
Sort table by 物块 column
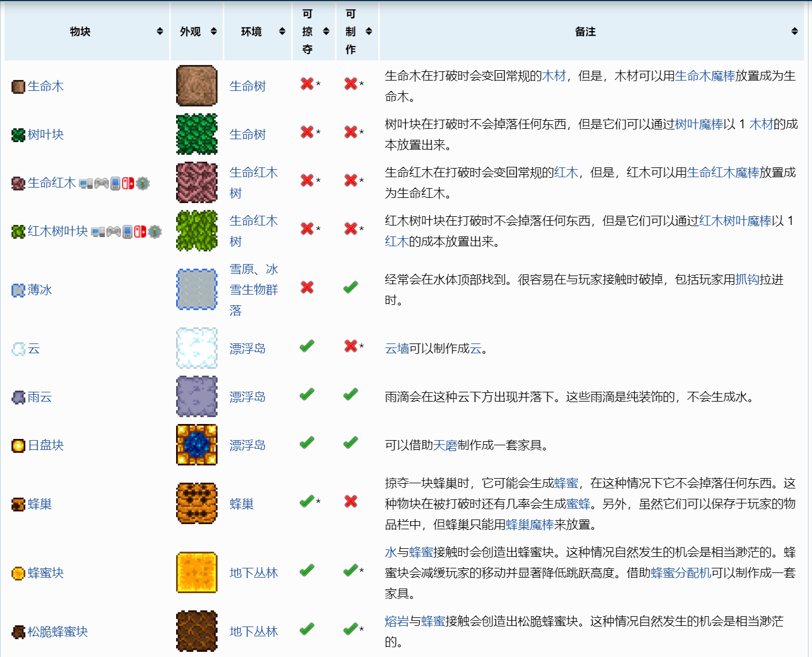(159, 31)
